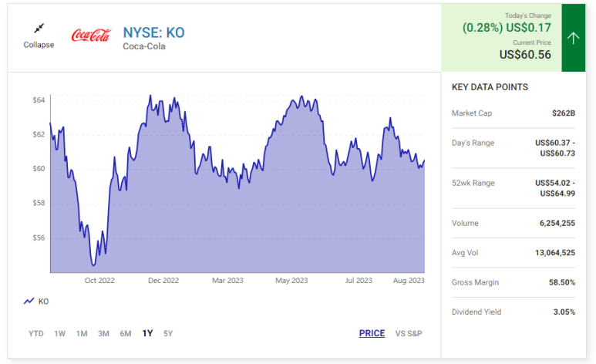Viewport: 596px width, 364px height.
Task: Select the 1Y time range
Action: (x=147, y=334)
